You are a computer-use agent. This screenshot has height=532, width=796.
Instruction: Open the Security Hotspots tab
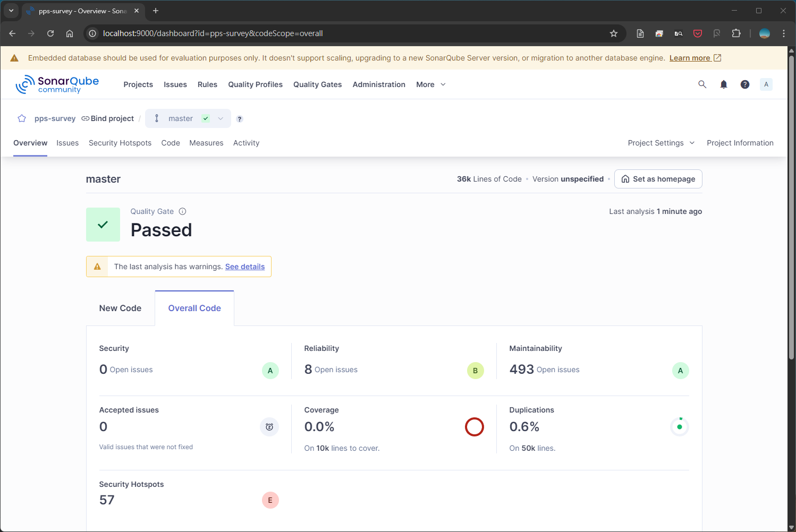pyautogui.click(x=120, y=143)
